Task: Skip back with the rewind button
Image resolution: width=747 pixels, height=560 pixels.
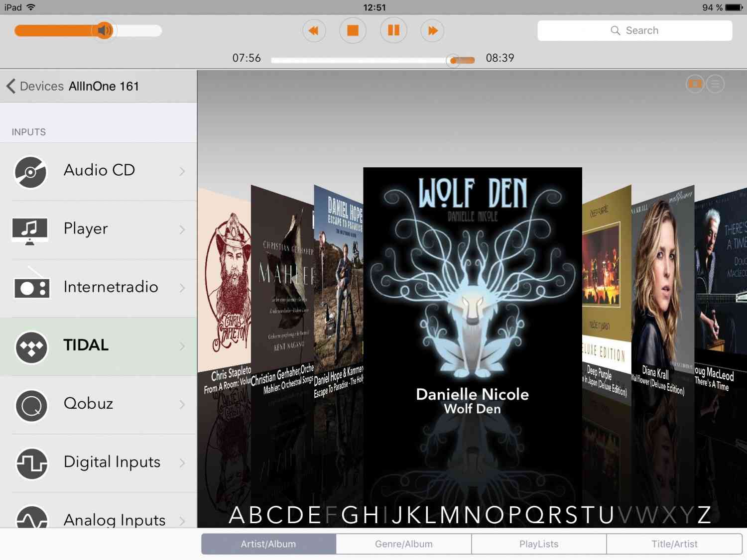Action: (314, 31)
